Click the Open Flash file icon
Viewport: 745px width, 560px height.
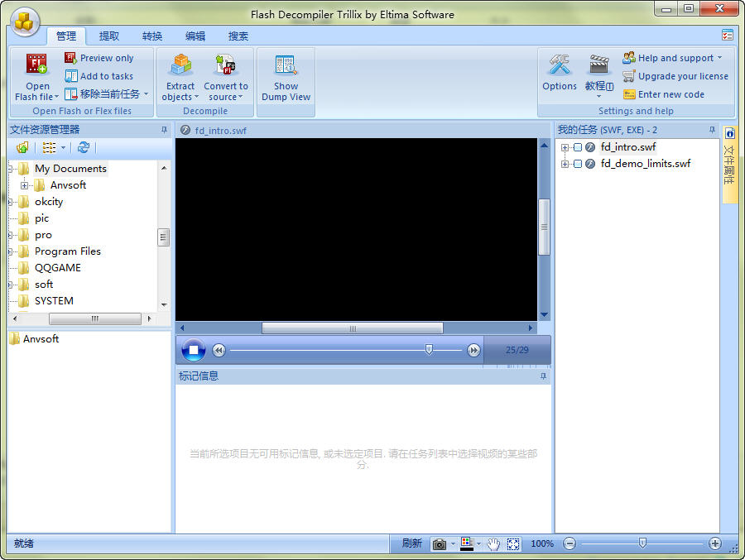tap(36, 66)
